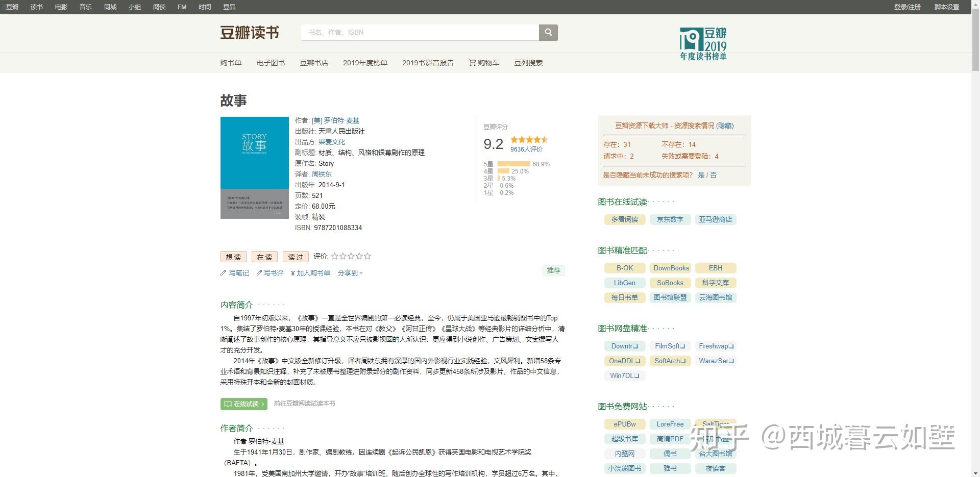Open the 电子图书 nav item

(x=271, y=63)
